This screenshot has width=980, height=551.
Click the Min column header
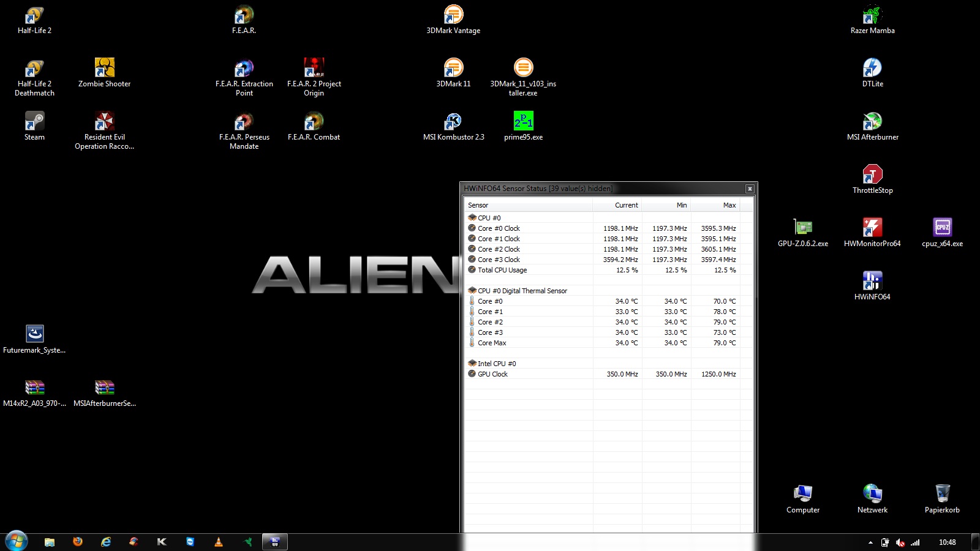(666, 205)
